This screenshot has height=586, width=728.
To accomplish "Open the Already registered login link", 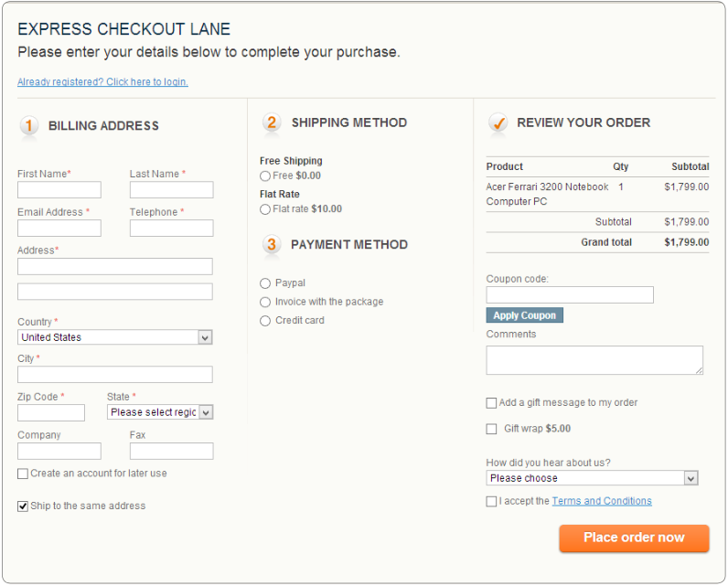I will [103, 82].
